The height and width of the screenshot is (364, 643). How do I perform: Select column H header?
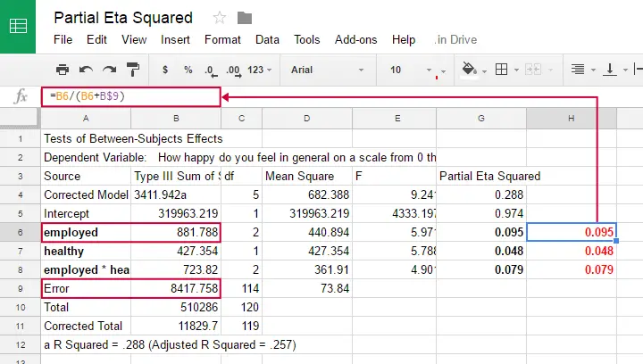572,119
